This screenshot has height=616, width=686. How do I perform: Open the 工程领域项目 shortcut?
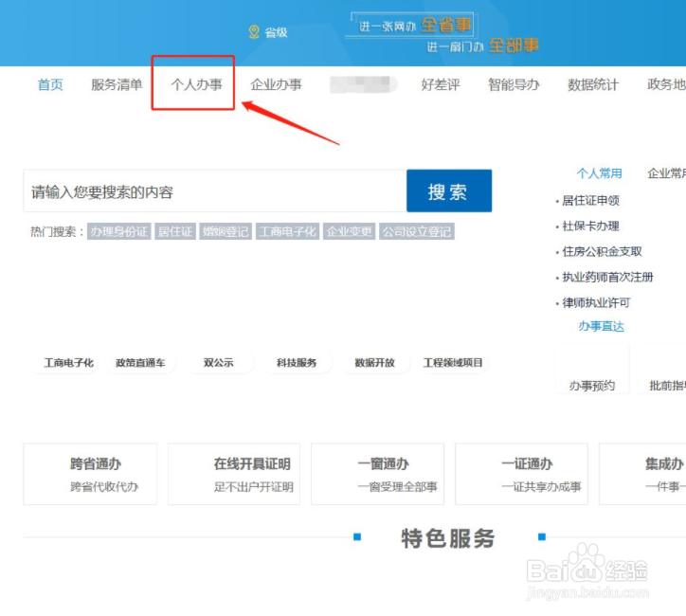(453, 363)
